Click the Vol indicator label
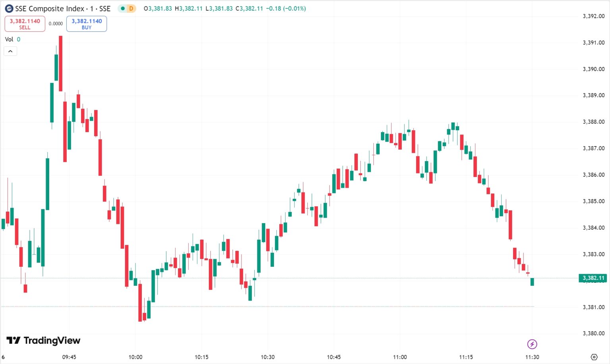This screenshot has width=610, height=364. click(x=9, y=39)
